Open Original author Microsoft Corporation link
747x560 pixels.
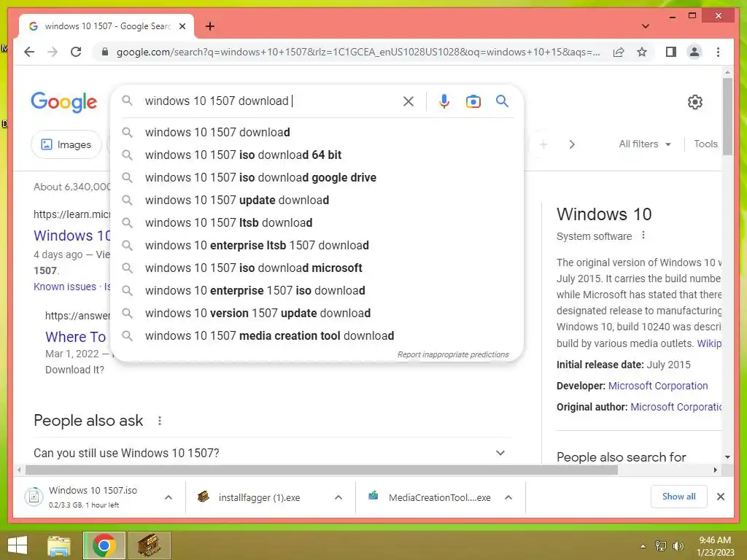point(676,407)
